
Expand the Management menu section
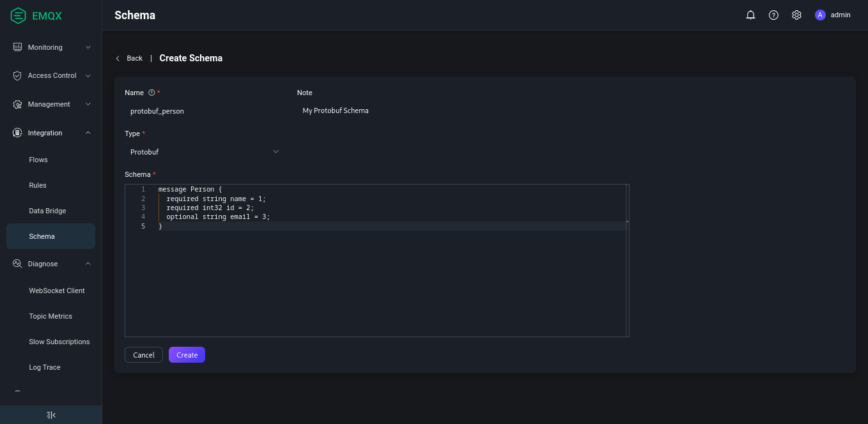(51, 104)
